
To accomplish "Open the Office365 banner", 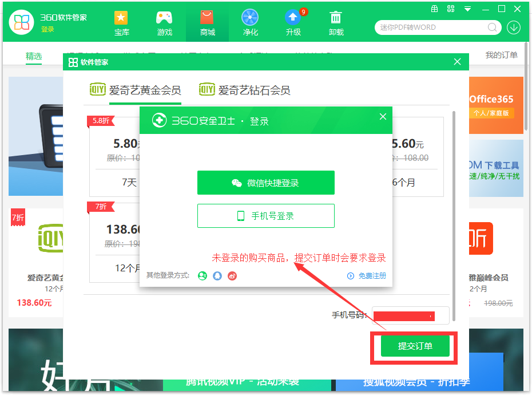I will [x=496, y=105].
